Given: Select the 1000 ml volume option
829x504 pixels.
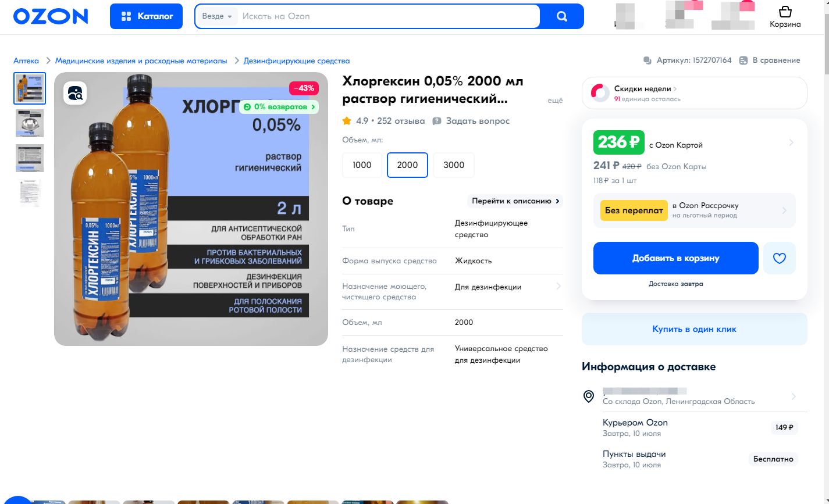Looking at the screenshot, I should pyautogui.click(x=362, y=165).
